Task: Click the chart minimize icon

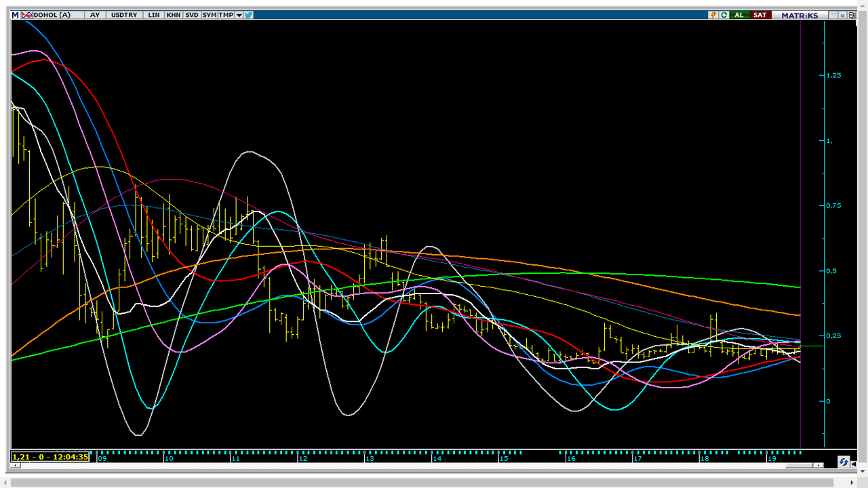Action: (x=843, y=15)
